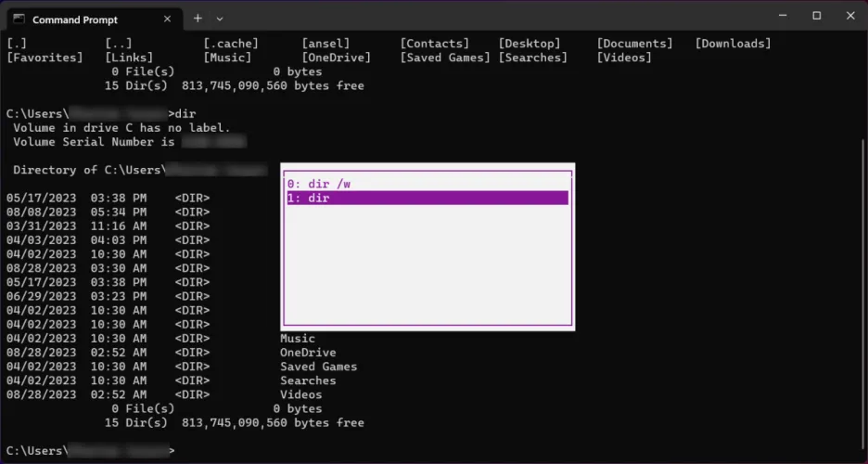Image resolution: width=868 pixels, height=464 pixels.
Task: Choose "0: dir /w" in history popup
Action: point(321,184)
